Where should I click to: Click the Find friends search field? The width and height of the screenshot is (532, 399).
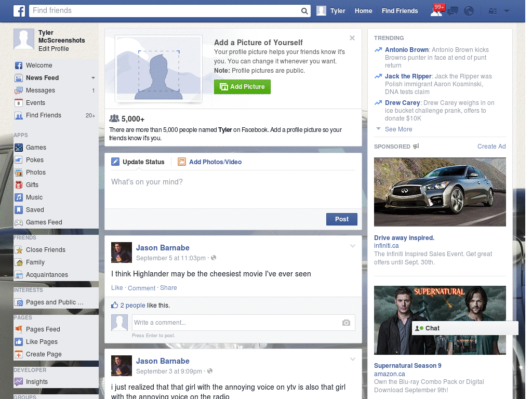(x=165, y=11)
